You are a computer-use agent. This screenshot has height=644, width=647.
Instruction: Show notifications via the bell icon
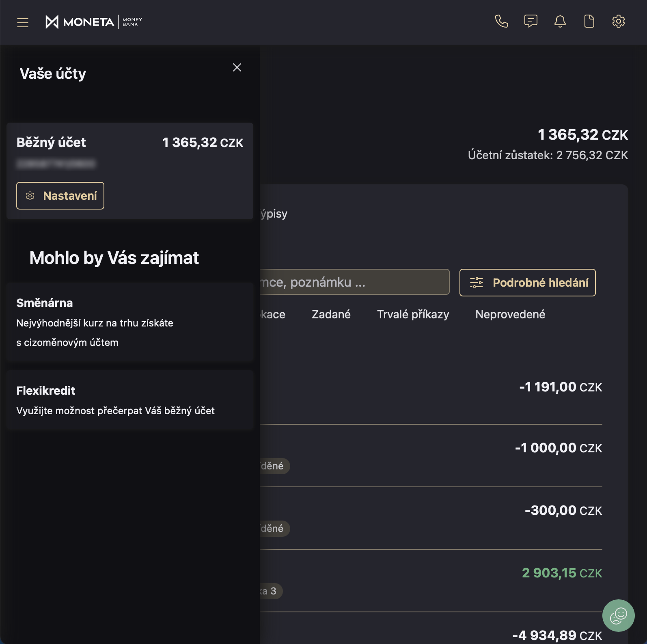[560, 21]
